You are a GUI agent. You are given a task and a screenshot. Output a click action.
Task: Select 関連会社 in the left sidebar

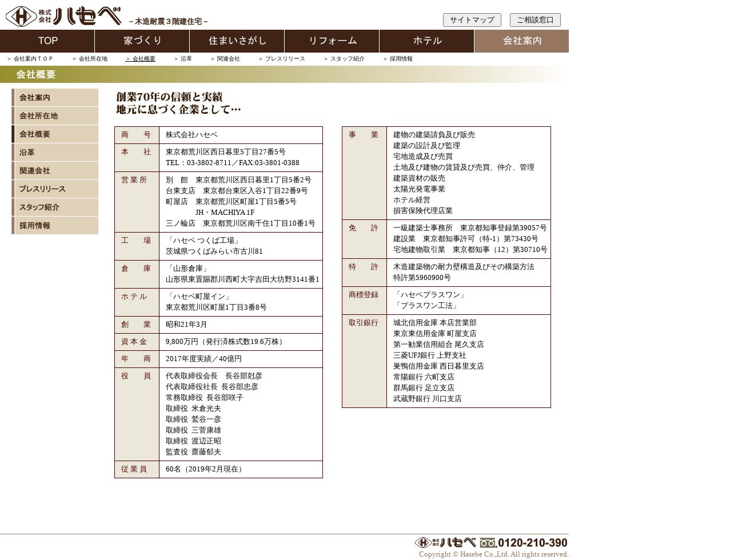coord(55,171)
